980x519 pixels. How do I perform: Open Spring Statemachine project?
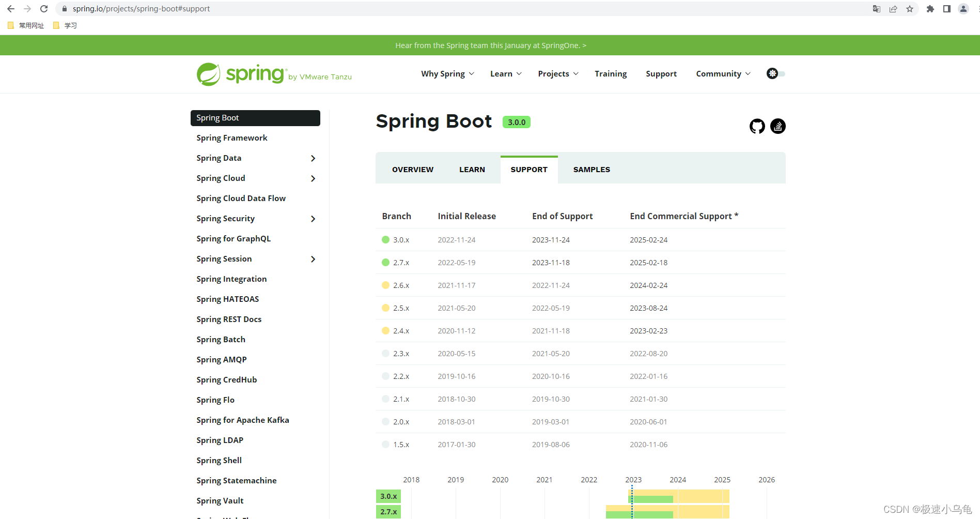click(x=237, y=481)
